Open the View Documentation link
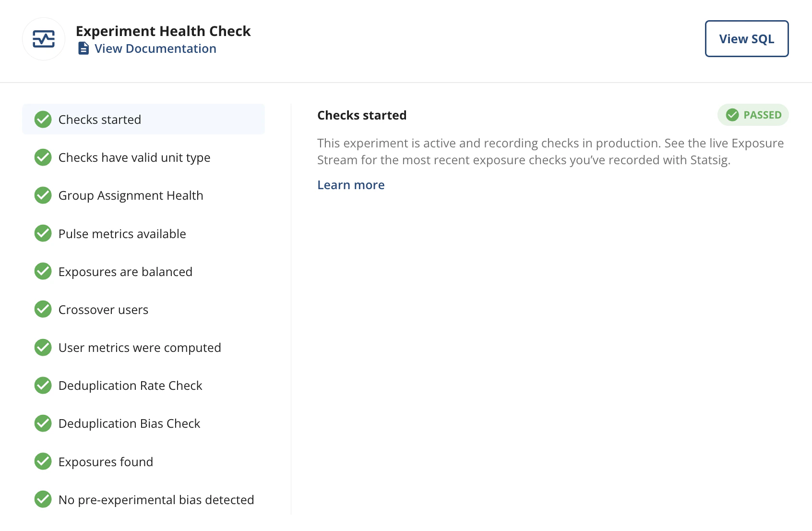 pyautogui.click(x=155, y=48)
